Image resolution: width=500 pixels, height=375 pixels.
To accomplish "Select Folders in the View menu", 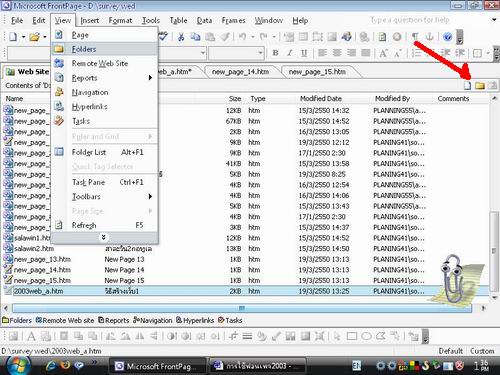I will tap(104, 49).
